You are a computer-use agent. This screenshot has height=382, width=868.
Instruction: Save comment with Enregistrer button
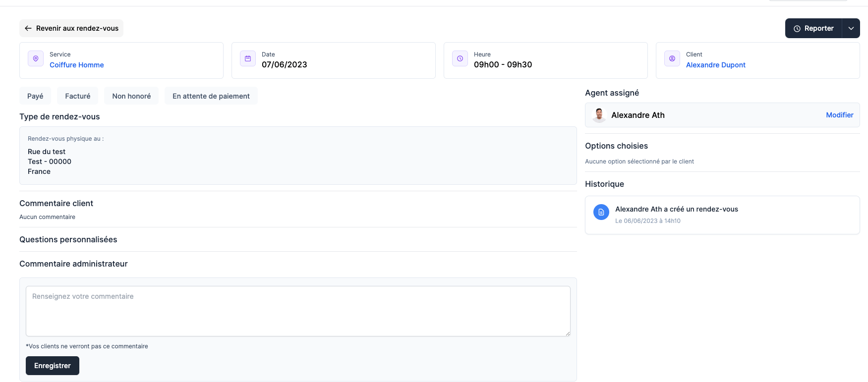[53, 366]
